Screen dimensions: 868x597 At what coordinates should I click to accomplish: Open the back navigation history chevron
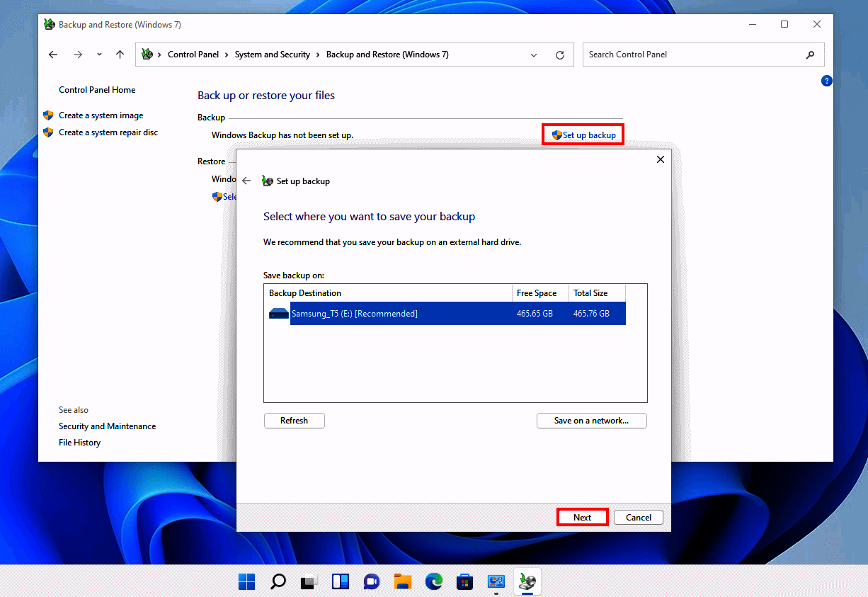click(98, 55)
